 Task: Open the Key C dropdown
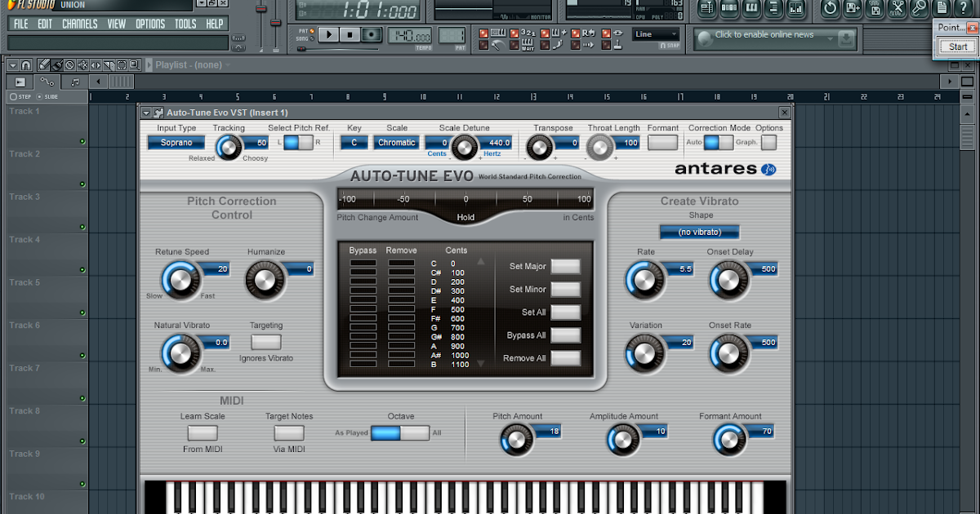354,143
